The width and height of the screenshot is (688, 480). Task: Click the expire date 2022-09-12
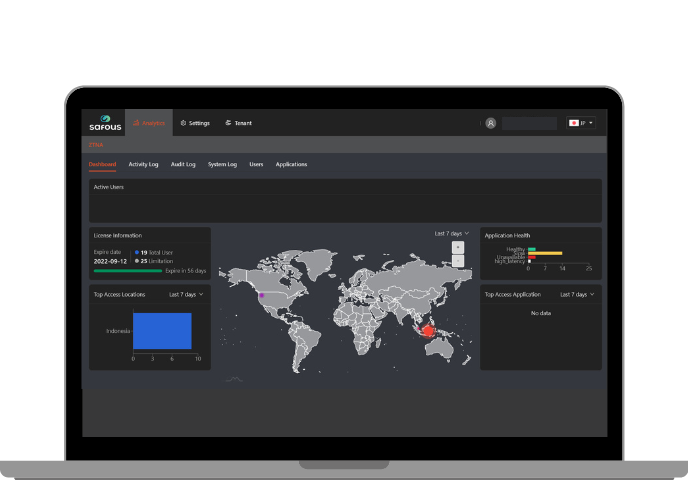110,261
